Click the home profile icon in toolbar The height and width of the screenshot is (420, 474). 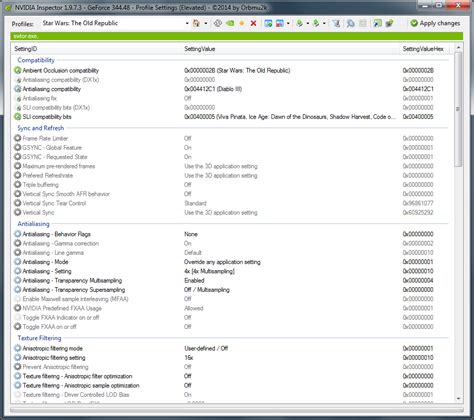tap(196, 23)
